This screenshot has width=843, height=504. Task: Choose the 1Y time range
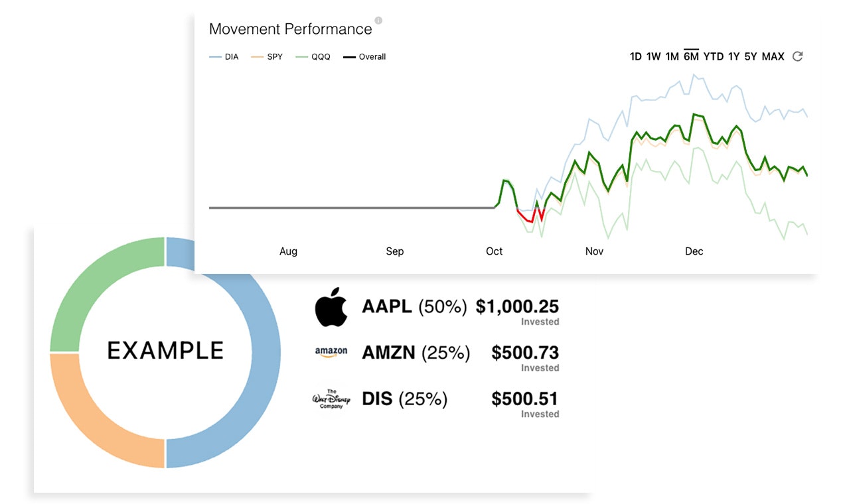733,57
